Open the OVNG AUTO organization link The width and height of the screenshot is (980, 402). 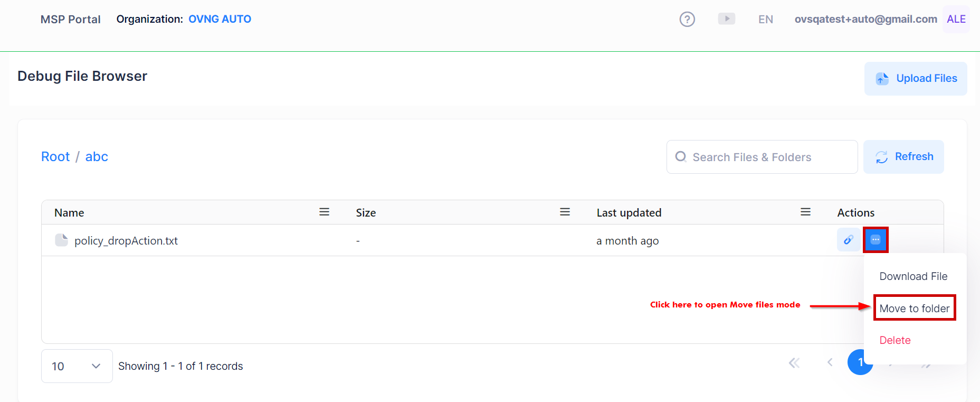tap(220, 19)
